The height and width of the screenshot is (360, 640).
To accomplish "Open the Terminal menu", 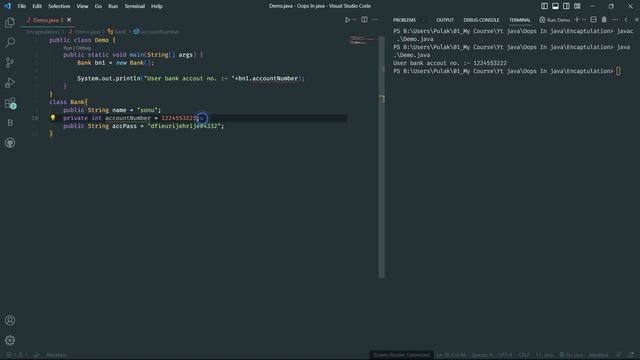I will click(135, 6).
